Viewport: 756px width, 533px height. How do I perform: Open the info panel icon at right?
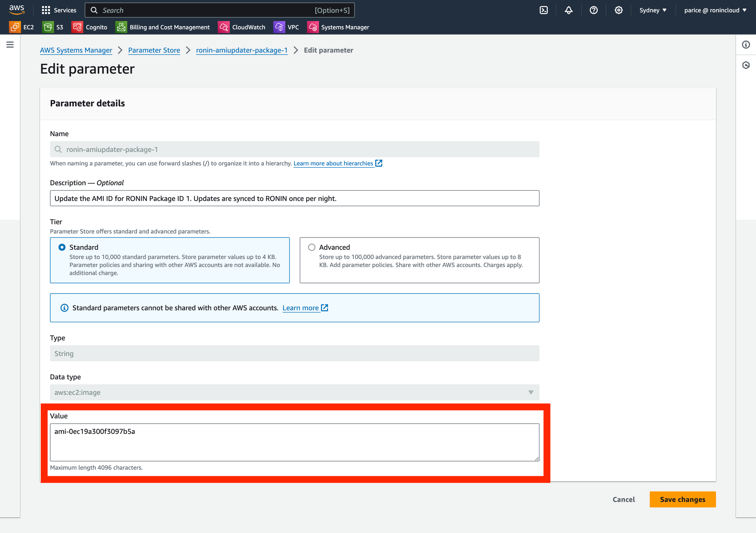coord(746,45)
